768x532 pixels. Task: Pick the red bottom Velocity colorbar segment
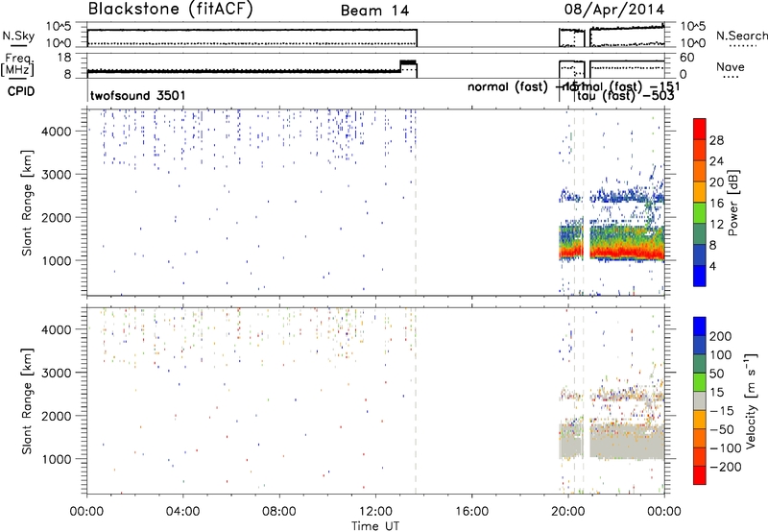pos(700,475)
